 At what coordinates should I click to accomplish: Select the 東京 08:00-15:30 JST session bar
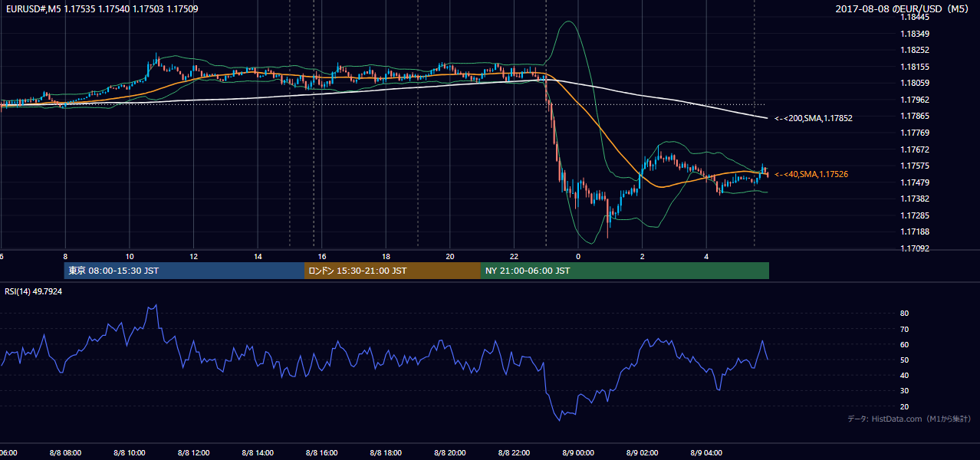point(184,271)
